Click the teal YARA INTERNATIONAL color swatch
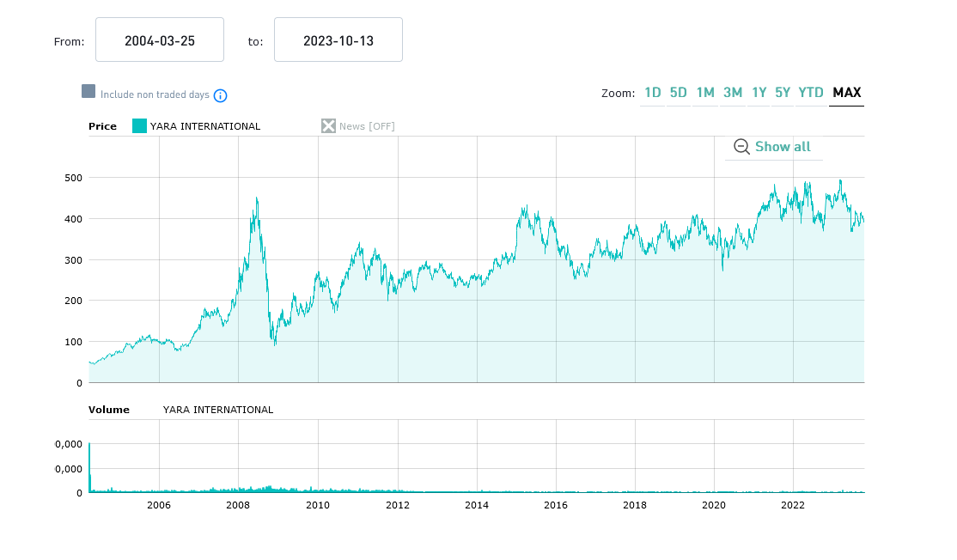This screenshot has width=957, height=560. pyautogui.click(x=139, y=126)
